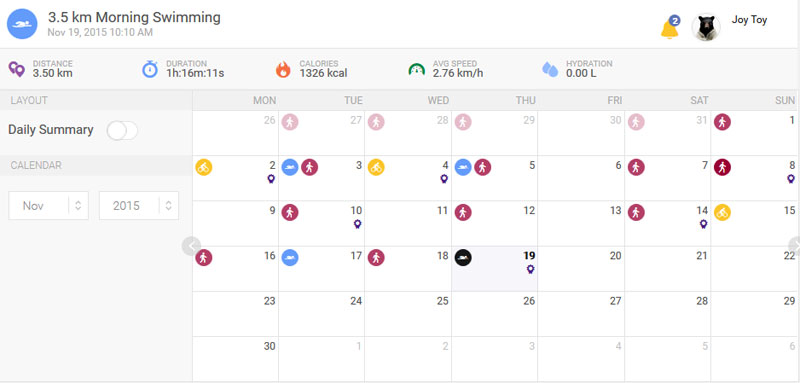Click the black swimming icon on Nov 19
This screenshot has height=383, width=800.
[463, 258]
